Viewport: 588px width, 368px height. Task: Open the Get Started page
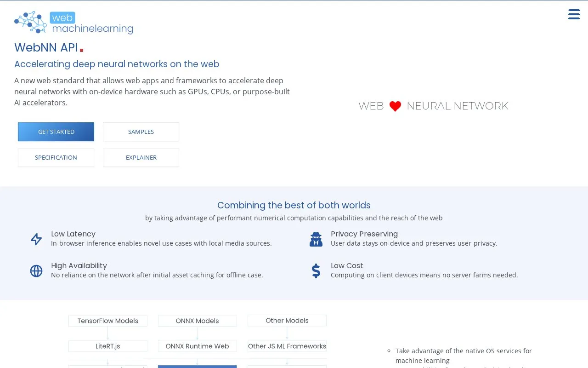[56, 132]
